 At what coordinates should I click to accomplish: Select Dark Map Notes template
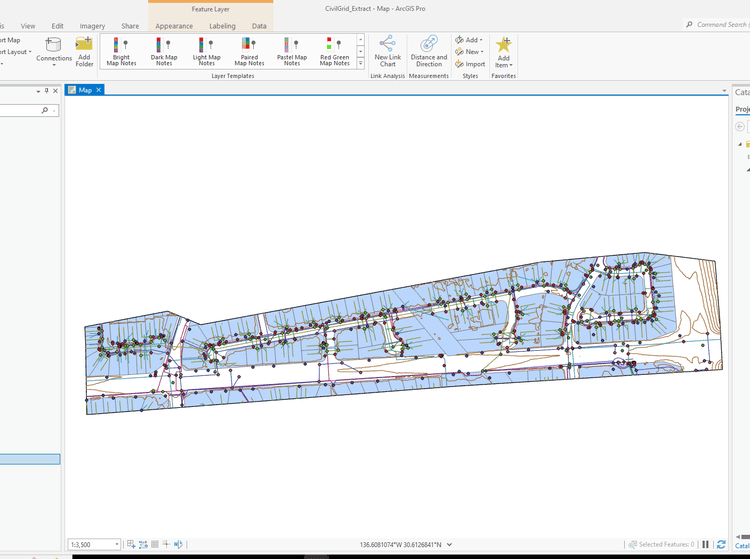(164, 51)
